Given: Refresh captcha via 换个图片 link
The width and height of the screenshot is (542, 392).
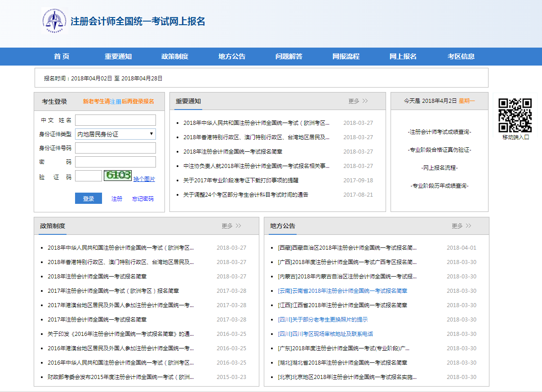Looking at the screenshot, I should pos(143,179).
